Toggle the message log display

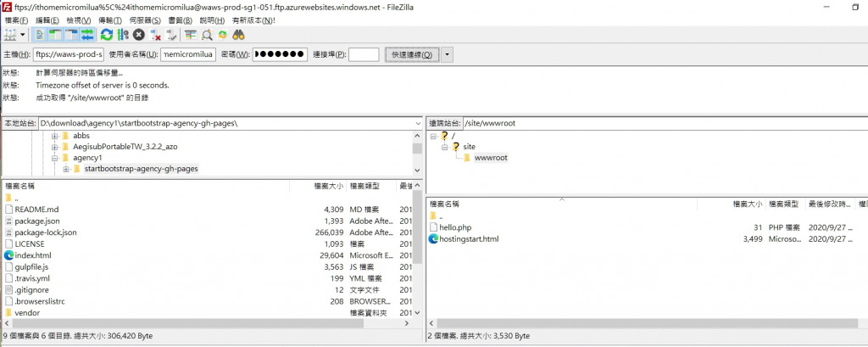[39, 35]
